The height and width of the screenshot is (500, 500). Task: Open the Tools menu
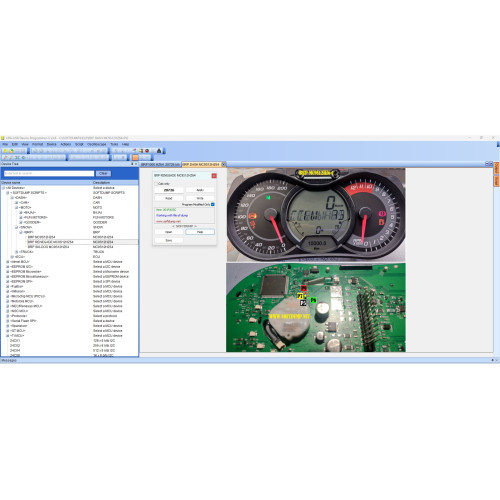(114, 144)
